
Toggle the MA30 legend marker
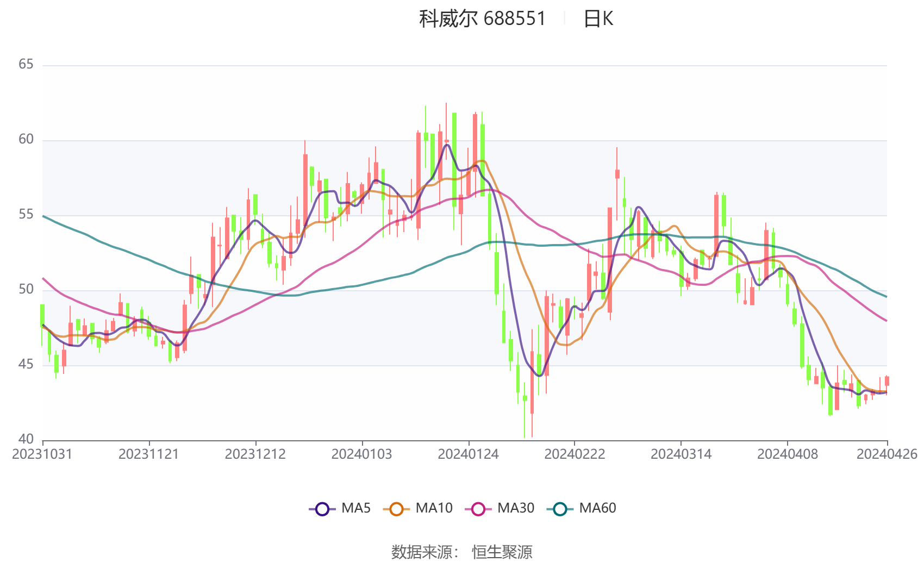pyautogui.click(x=478, y=509)
